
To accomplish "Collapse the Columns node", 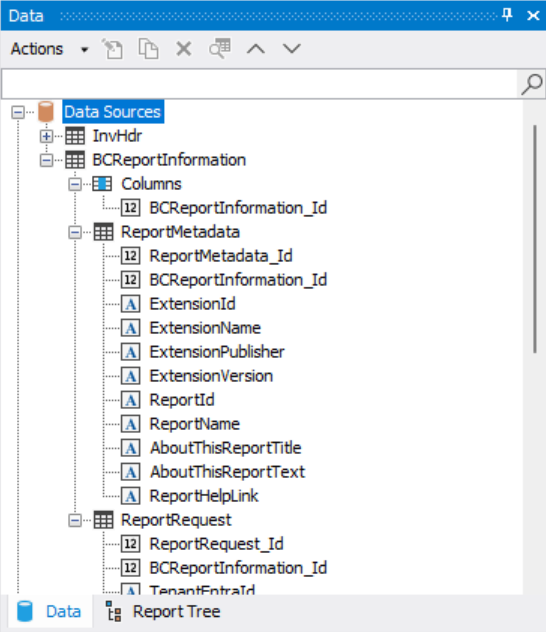I will 75,185.
